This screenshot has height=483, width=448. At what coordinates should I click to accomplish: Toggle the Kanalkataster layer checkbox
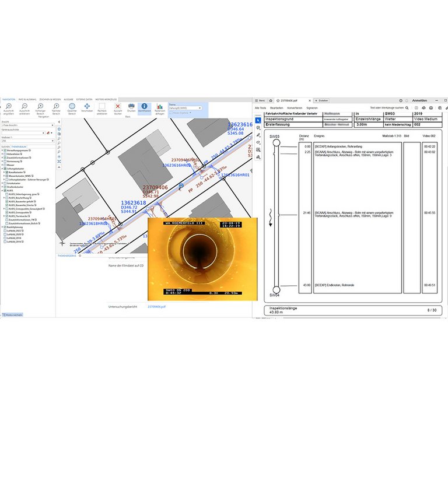[7, 172]
